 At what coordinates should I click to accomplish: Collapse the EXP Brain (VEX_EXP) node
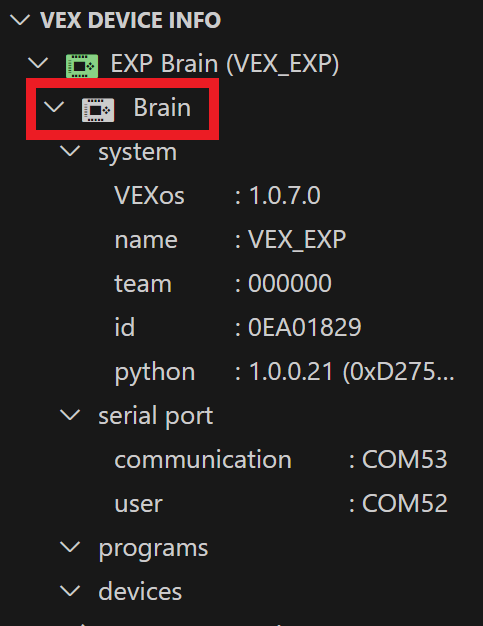[38, 63]
